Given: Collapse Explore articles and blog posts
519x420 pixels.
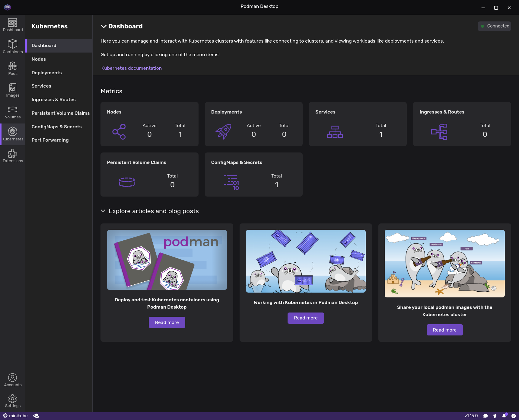Looking at the screenshot, I should [103, 211].
